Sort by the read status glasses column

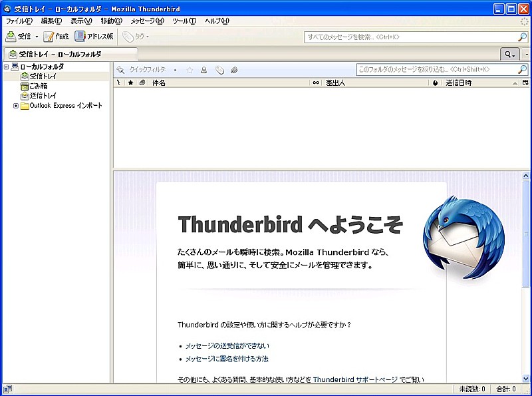pos(316,83)
